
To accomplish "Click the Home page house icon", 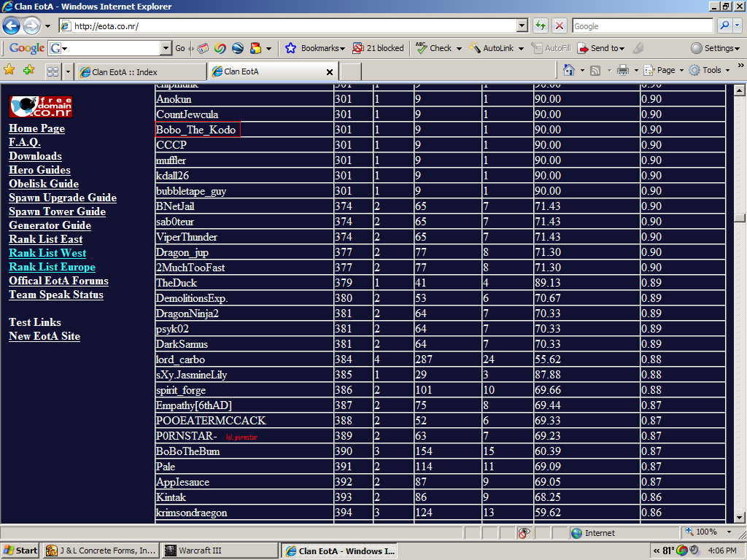I will click(x=570, y=71).
